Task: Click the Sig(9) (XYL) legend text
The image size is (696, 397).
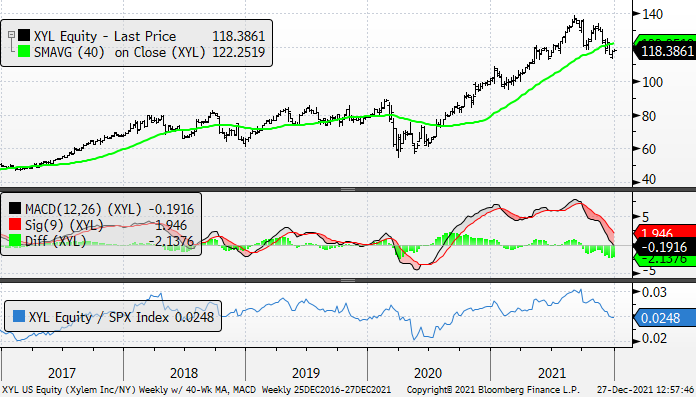Action: 64,225
